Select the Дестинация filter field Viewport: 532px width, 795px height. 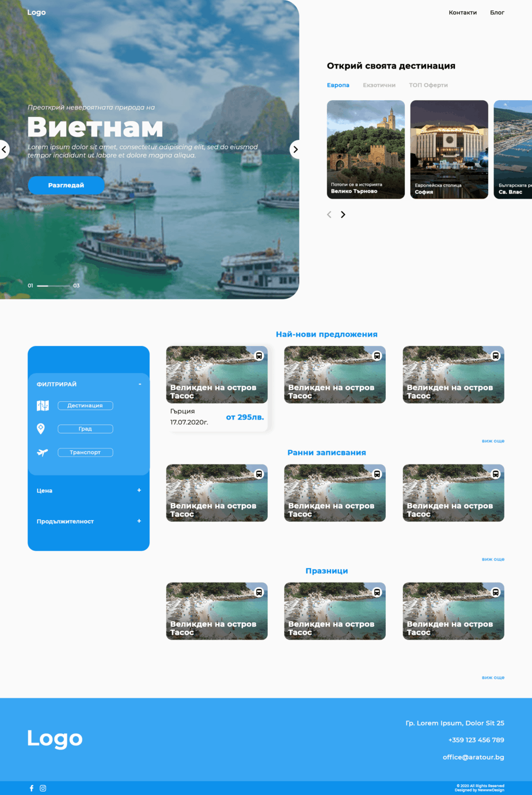(x=85, y=405)
